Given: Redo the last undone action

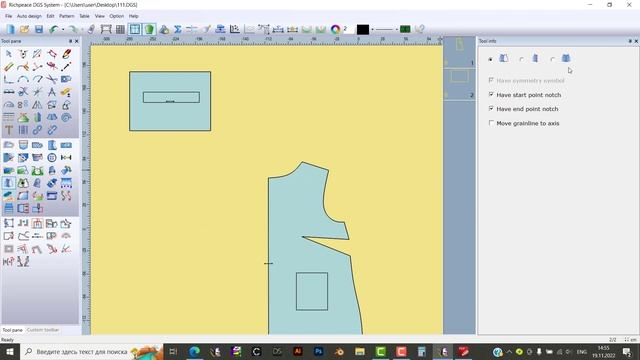Looking at the screenshot, I should pyautogui.click(x=73, y=29).
